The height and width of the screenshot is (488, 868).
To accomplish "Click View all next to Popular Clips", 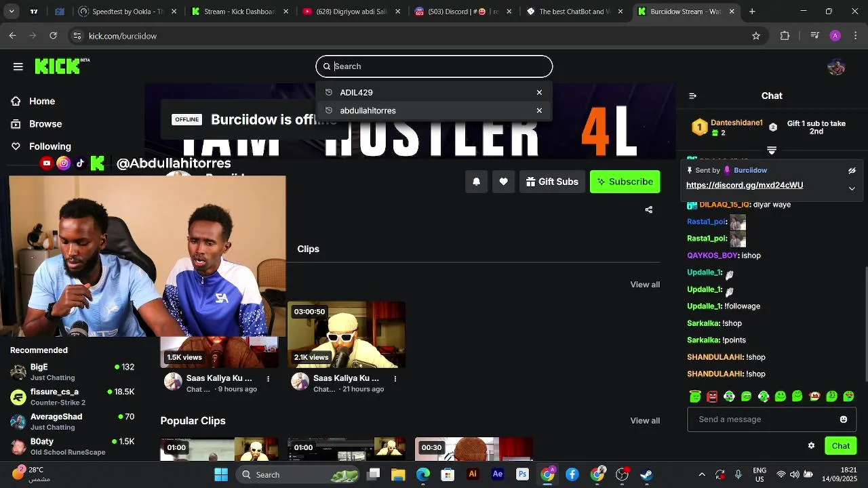I will (645, 421).
